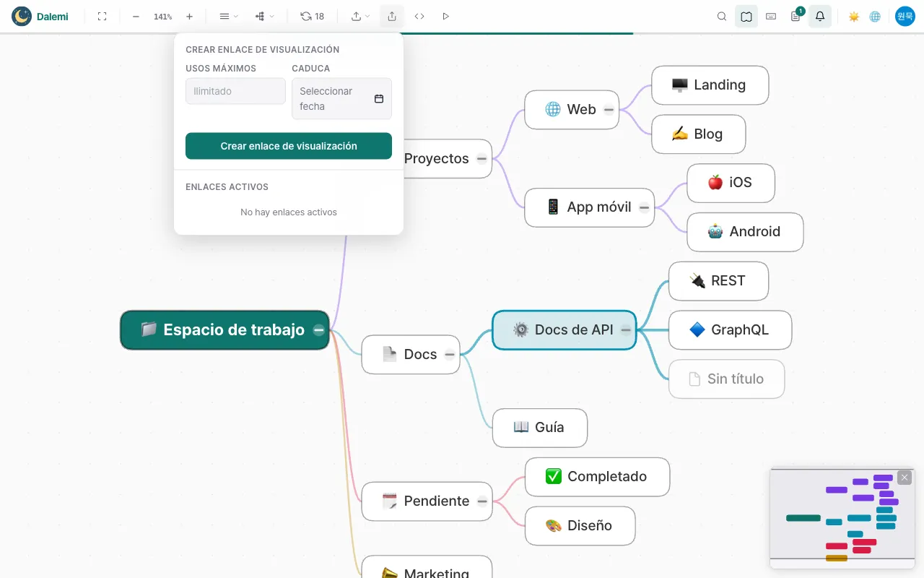Open the export dropdown

coord(360,16)
